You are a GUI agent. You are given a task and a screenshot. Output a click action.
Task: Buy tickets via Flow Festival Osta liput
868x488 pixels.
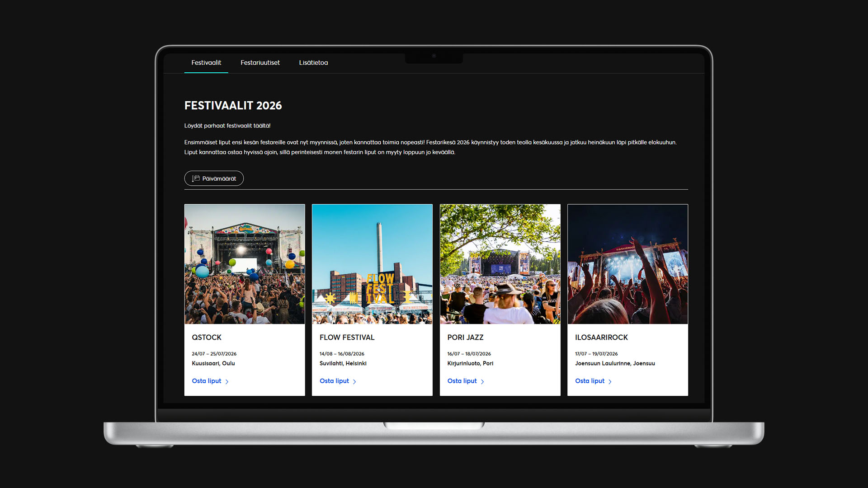(334, 381)
